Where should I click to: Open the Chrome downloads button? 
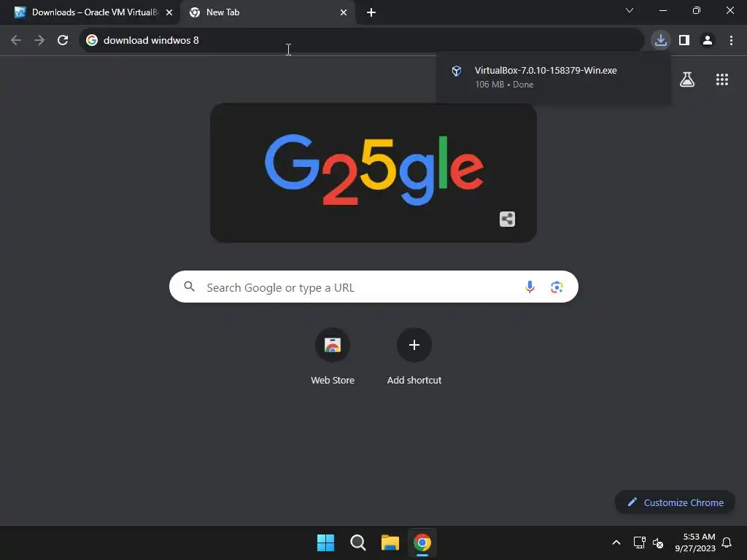click(661, 40)
